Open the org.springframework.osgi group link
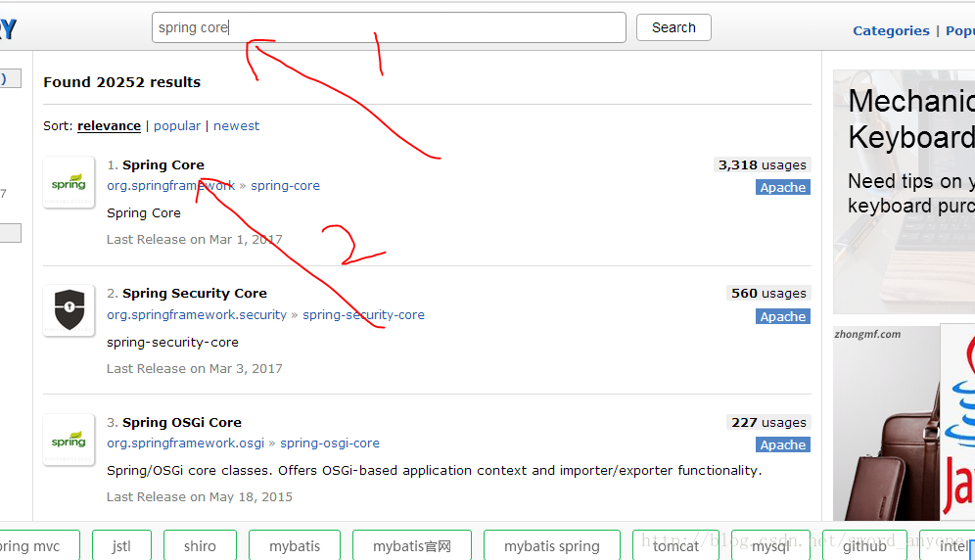 [185, 443]
